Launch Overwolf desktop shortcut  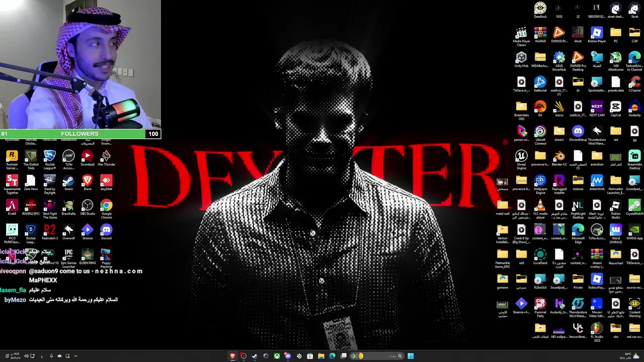pos(68,232)
